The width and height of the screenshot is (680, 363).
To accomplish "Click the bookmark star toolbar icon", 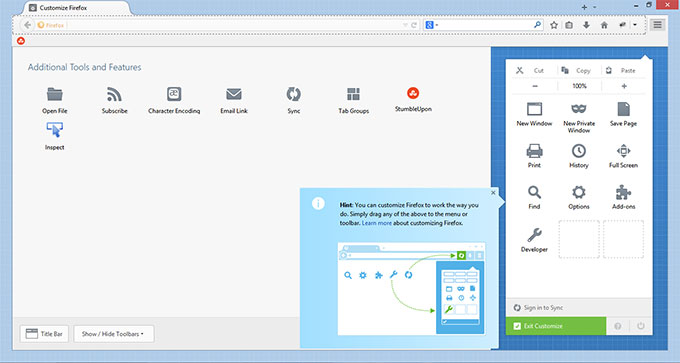I will pyautogui.click(x=554, y=25).
